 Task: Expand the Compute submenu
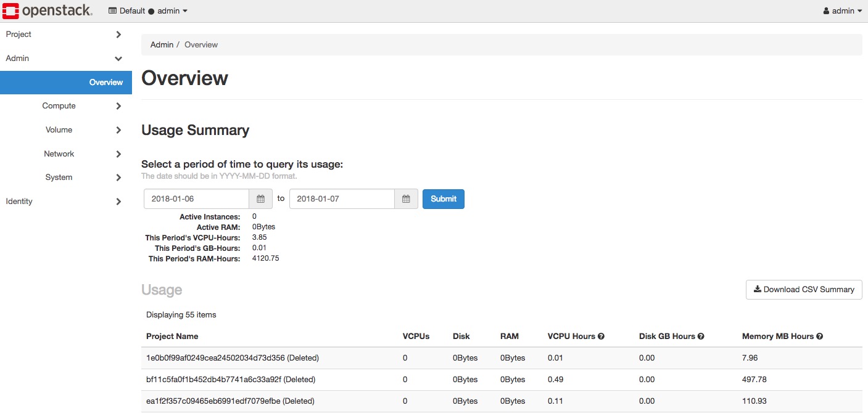[x=66, y=106]
